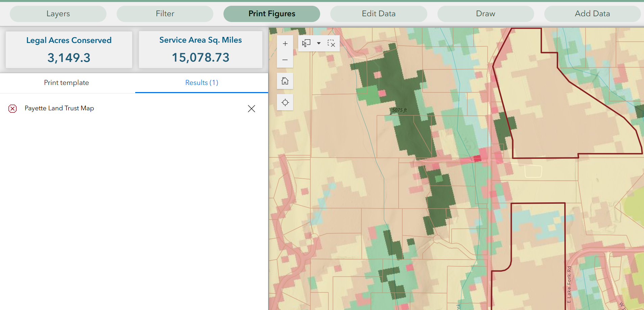View the Results (1) tab
Screen dimensions: 644x310
click(x=201, y=83)
